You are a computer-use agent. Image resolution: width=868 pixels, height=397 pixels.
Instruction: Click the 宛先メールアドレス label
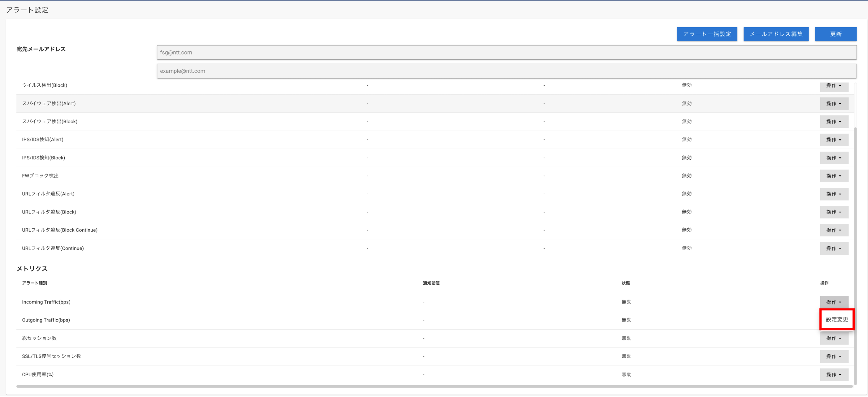click(41, 49)
